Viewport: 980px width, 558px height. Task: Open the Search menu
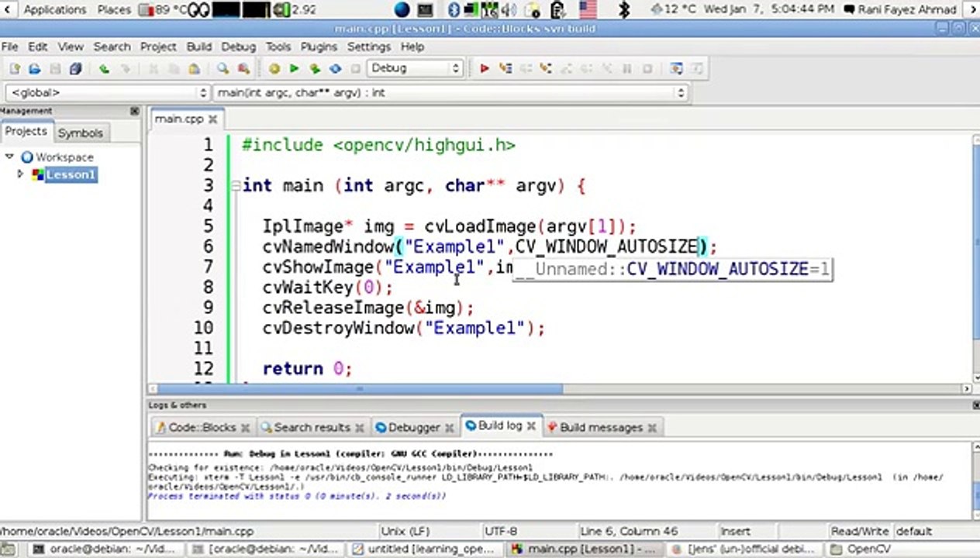point(112,46)
